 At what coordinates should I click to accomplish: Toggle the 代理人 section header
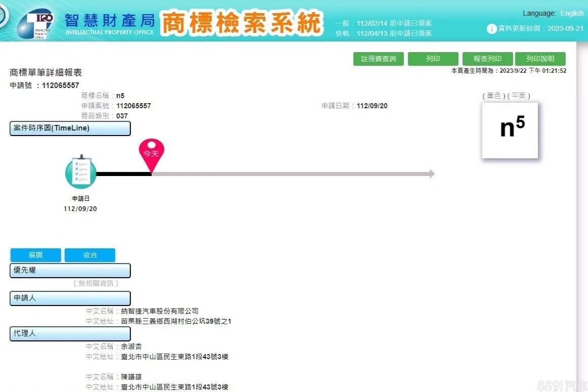pos(70,334)
